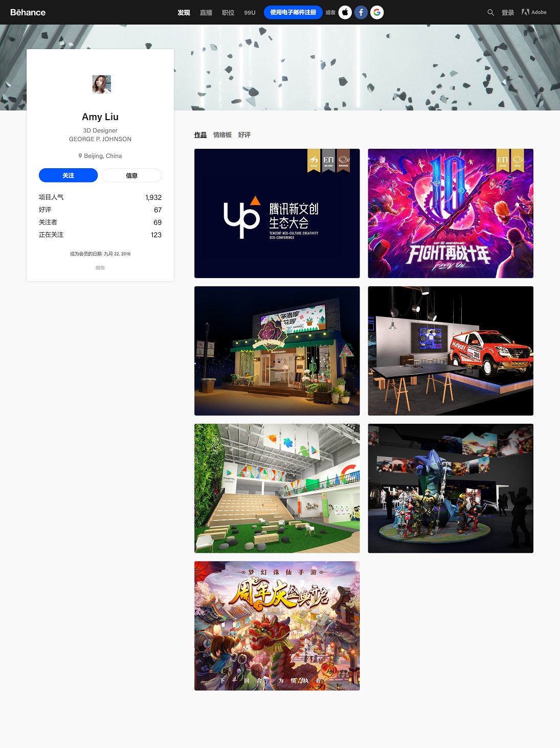560x748 pixels.
Task: Open the Behance logo home link
Action: click(x=28, y=12)
